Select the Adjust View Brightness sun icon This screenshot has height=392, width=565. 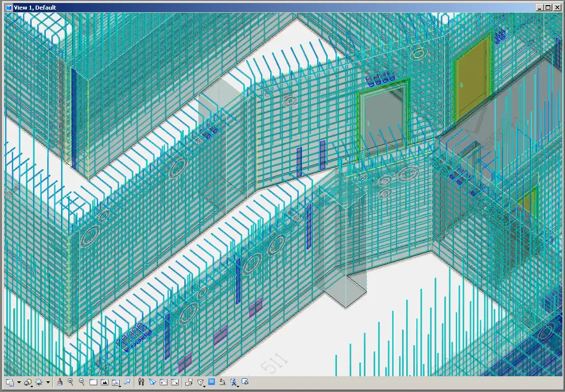tap(39, 382)
